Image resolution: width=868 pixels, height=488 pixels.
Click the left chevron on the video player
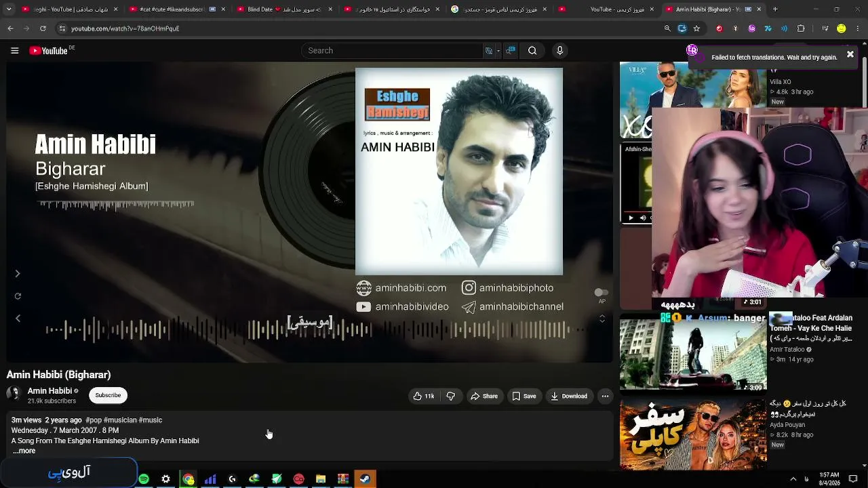18,319
